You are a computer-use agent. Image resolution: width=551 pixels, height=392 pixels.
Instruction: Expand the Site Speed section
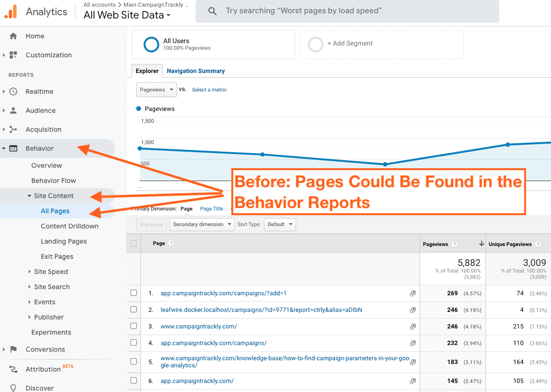tap(29, 272)
